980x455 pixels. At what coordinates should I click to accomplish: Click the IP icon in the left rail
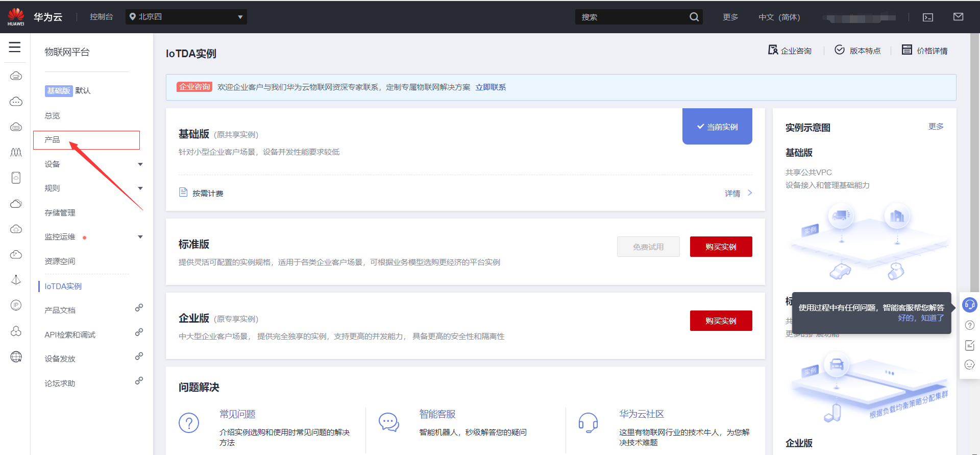16,305
